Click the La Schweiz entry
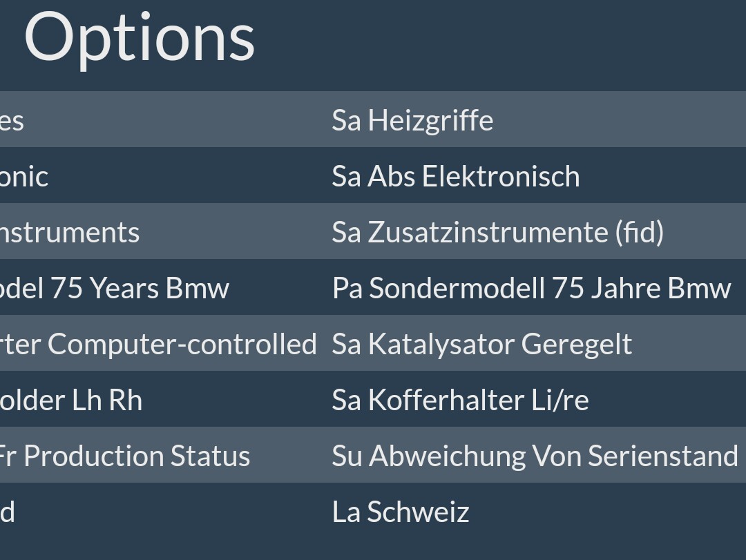The height and width of the screenshot is (560, 746). [x=400, y=512]
